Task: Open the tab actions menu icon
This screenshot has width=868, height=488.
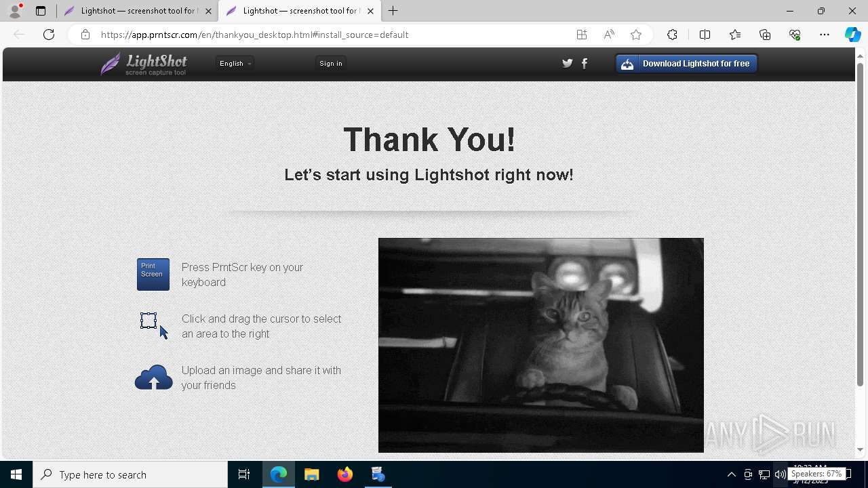Action: point(41,11)
